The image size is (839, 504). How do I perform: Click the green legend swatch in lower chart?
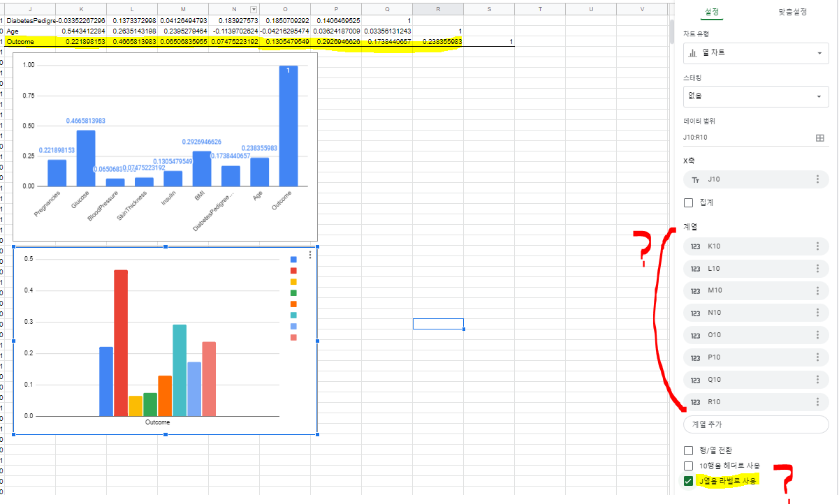point(293,293)
